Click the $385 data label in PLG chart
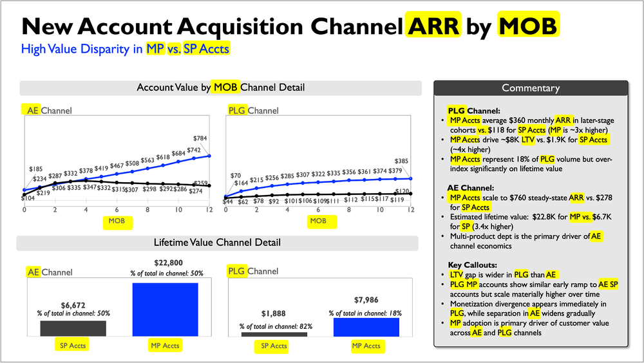 pyautogui.click(x=401, y=161)
